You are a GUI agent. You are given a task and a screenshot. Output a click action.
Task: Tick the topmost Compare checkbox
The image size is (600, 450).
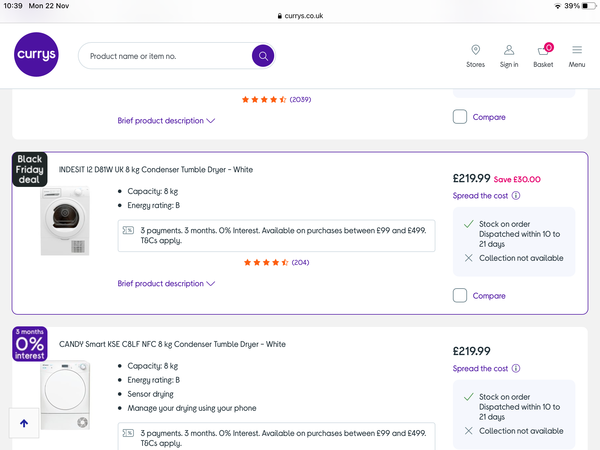tap(460, 117)
